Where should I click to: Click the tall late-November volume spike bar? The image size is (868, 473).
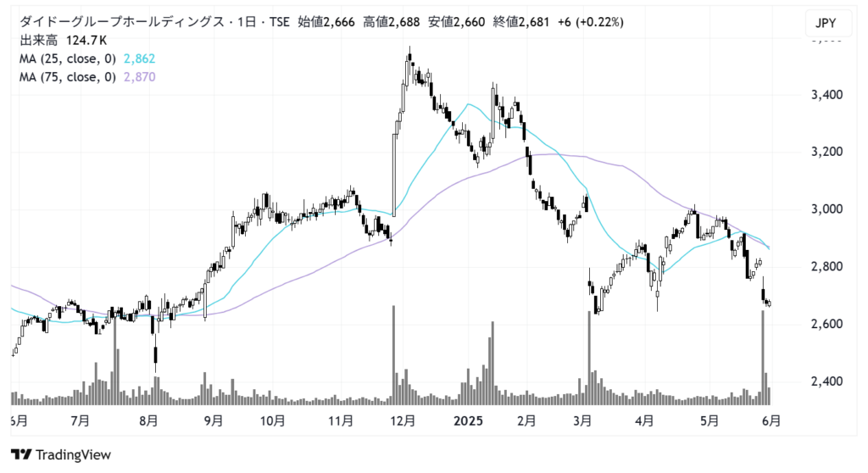click(x=393, y=355)
